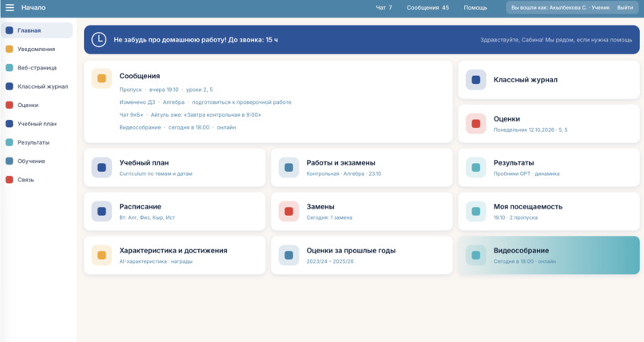Select Классный журнал in the sidebar
Screen dimensions: 644x342
point(37,86)
